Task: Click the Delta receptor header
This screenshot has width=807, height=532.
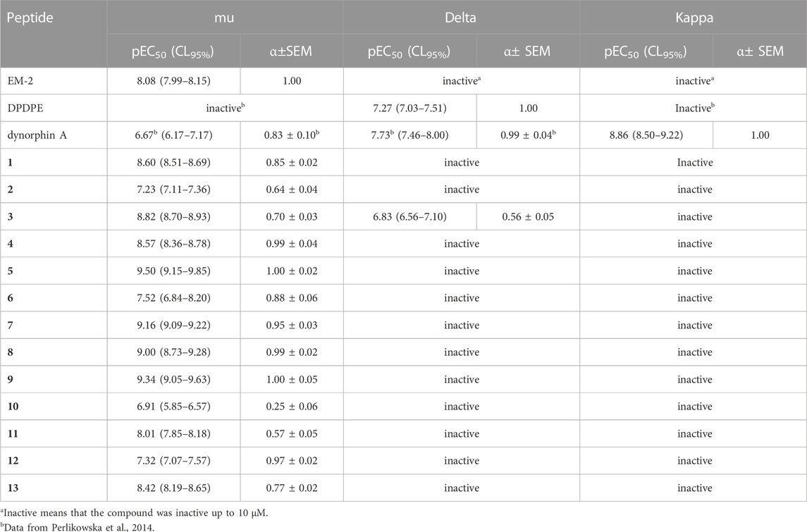Action: click(x=461, y=14)
